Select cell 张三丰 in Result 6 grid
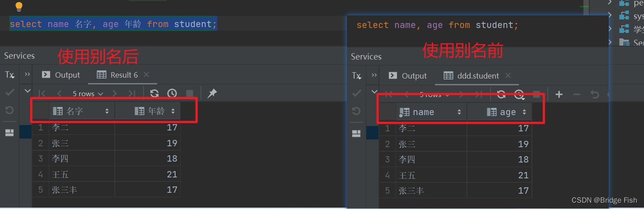Screen dimensions: 644x209 [x=82, y=189]
